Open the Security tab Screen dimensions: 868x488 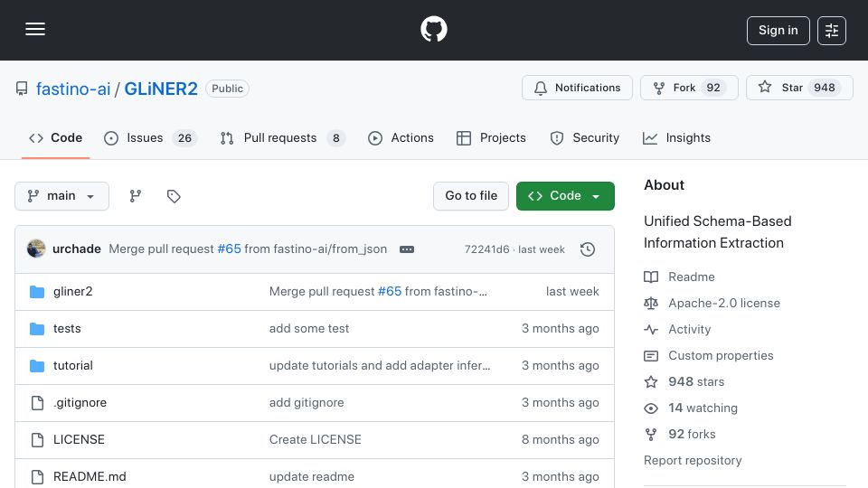pos(585,137)
